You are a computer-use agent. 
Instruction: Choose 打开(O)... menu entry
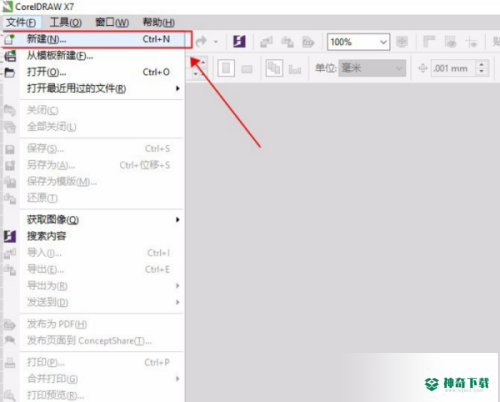click(93, 72)
